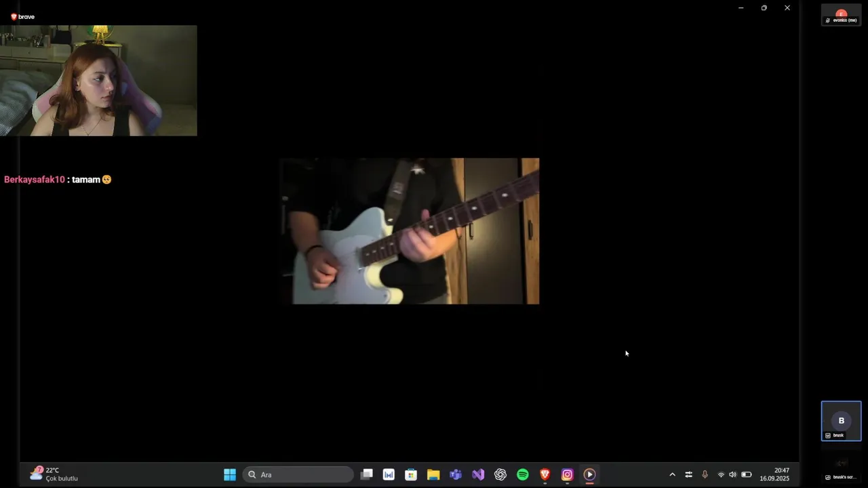Click the microphone tray icon

705,474
